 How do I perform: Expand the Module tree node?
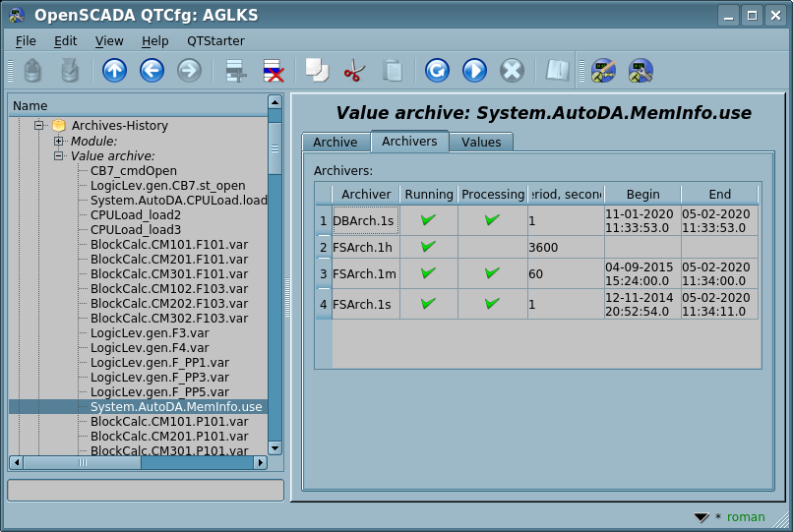[x=59, y=142]
